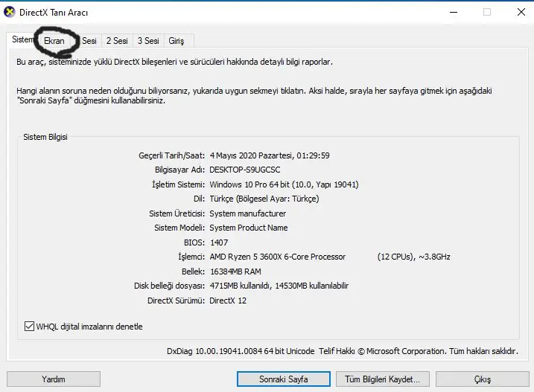Click the DirectX icon in the title bar
The width and height of the screenshot is (534, 392).
coord(9,12)
